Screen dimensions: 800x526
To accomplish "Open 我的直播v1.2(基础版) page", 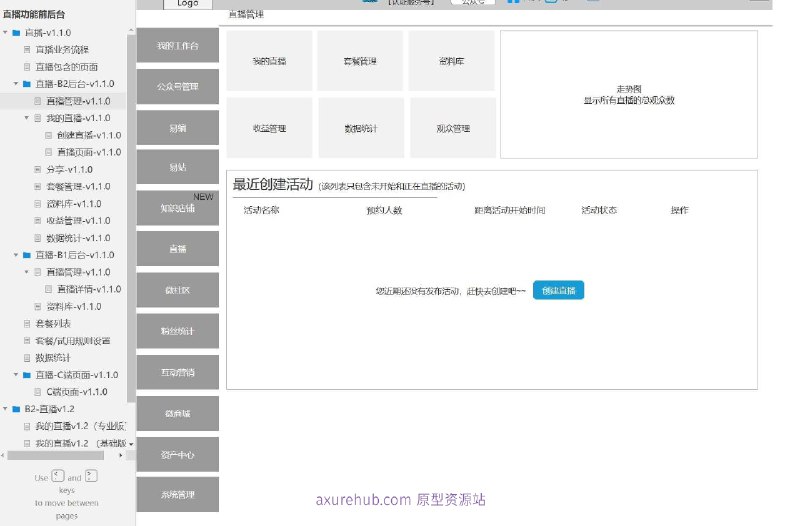I will click(x=81, y=443).
